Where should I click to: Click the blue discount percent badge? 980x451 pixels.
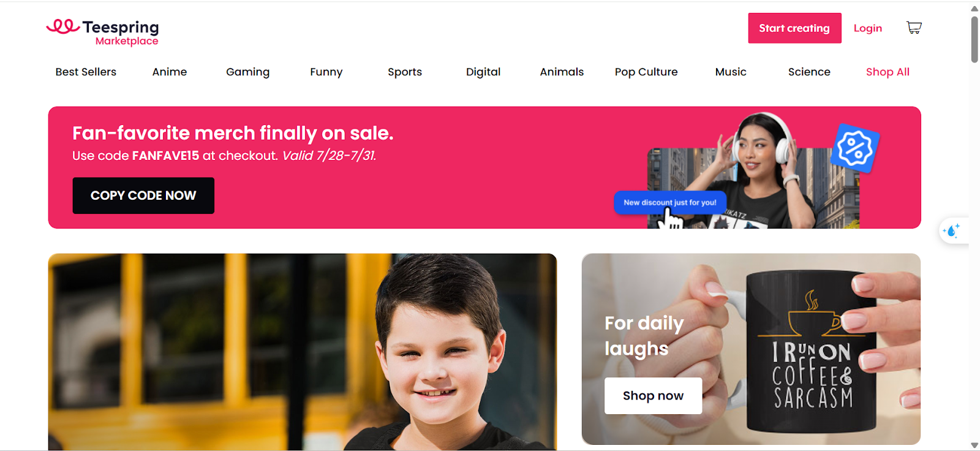point(855,148)
